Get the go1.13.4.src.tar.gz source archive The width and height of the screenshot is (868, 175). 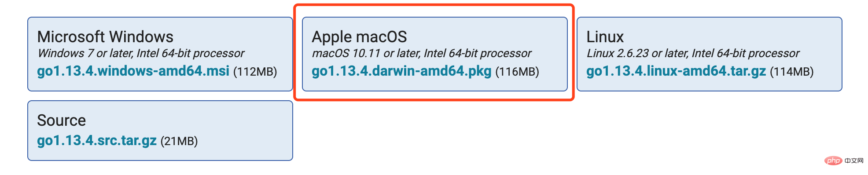click(x=97, y=140)
